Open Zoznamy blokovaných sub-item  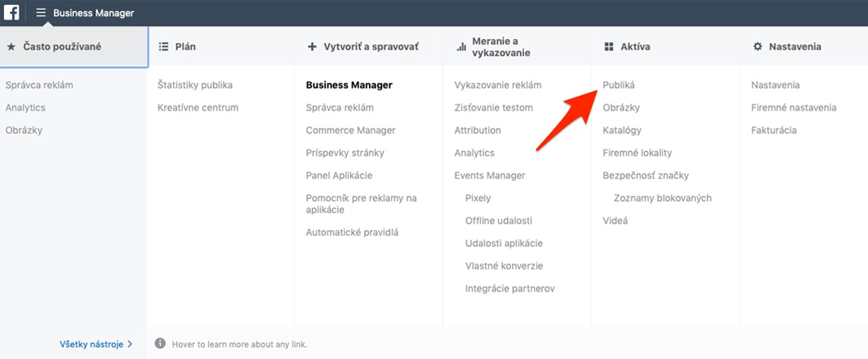pyautogui.click(x=662, y=198)
